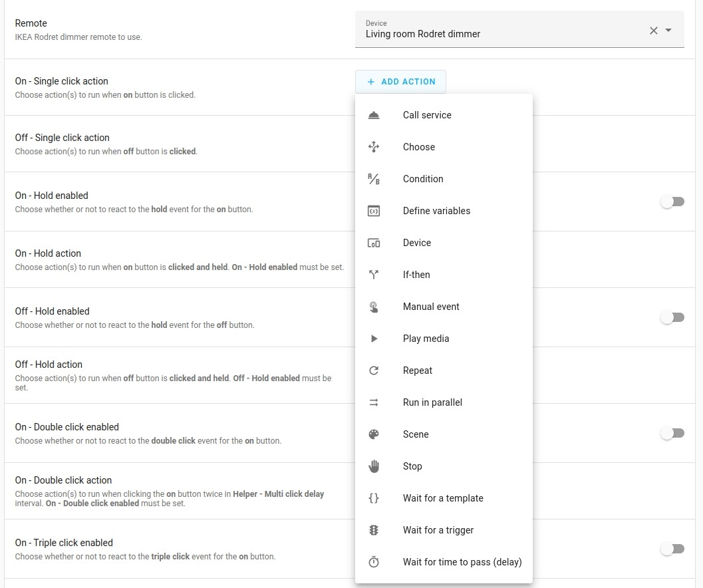Turn on the On - Double click enabled switch
Viewport: 703px width, 588px height.
click(672, 432)
